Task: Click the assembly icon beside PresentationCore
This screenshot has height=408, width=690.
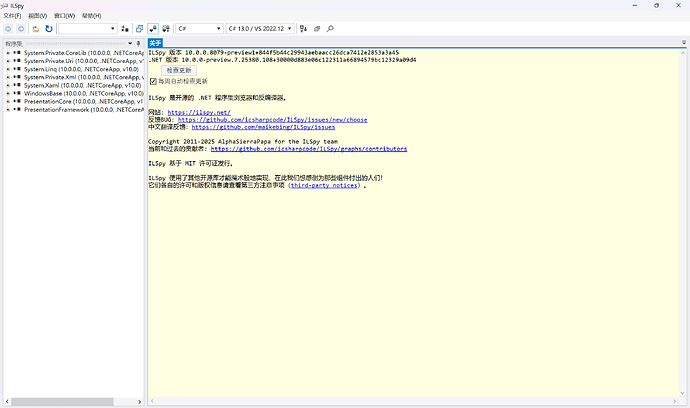Action: pyautogui.click(x=17, y=101)
